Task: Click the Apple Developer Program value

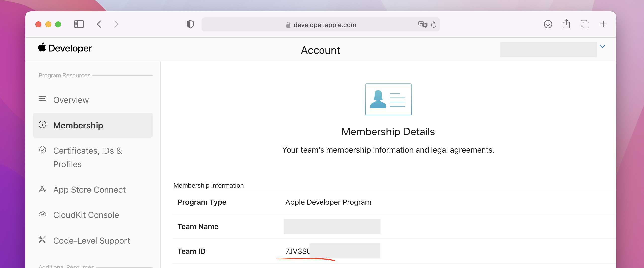Action: pos(328,202)
